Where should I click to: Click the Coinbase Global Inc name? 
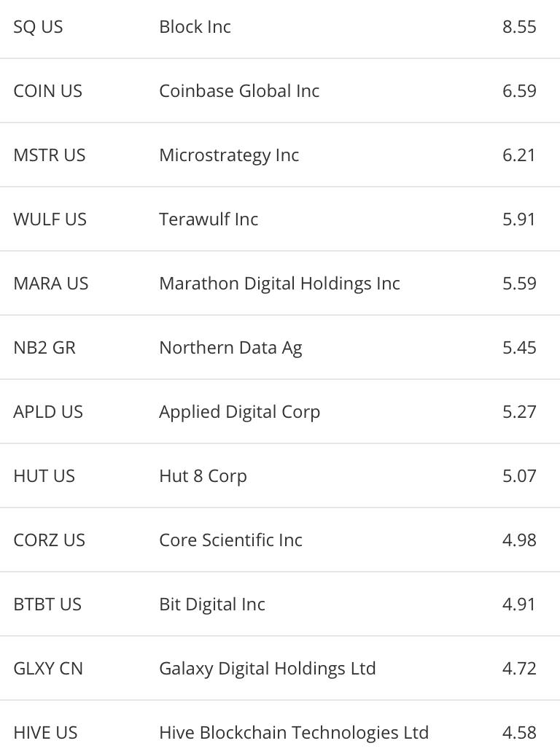click(239, 91)
